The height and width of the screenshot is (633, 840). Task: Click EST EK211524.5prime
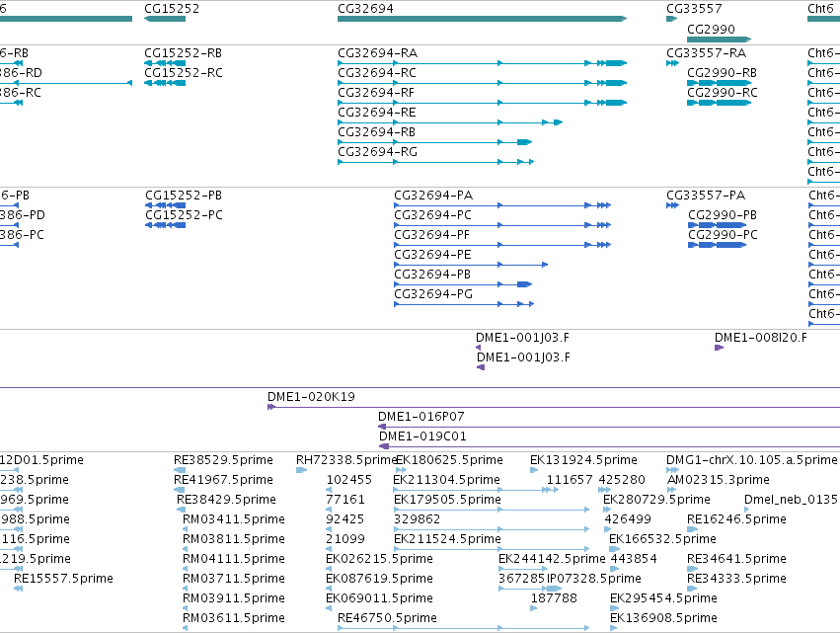447,540
